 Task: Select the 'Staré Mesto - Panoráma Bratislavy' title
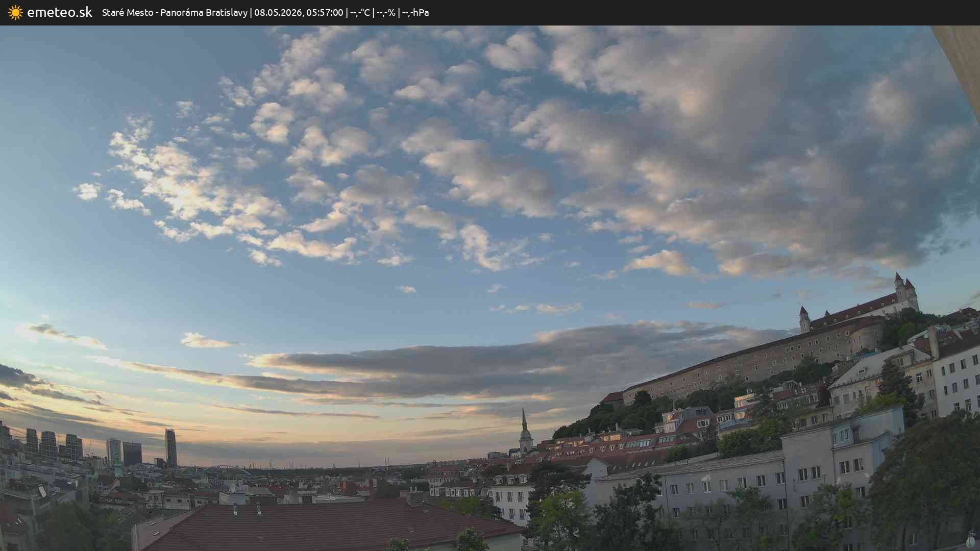(175, 12)
